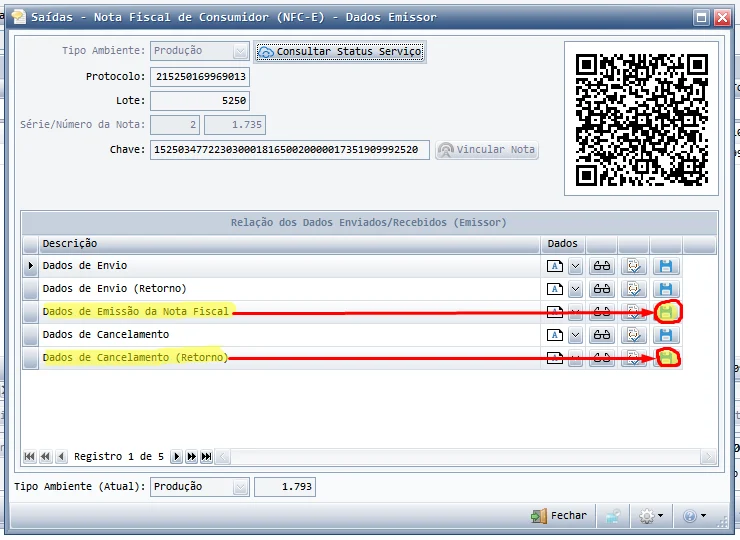740x540 pixels.
Task: Maximize the Dados Emissor window
Action: coord(701,18)
